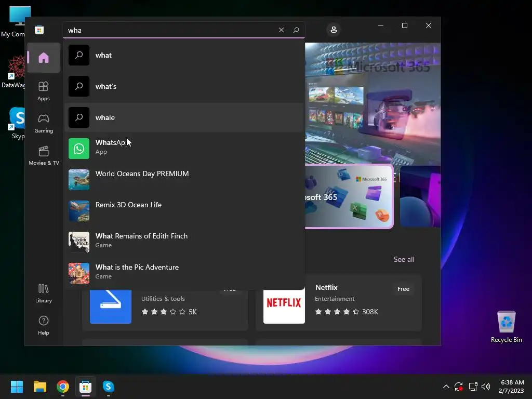Select the Skype desktop shortcut

[x=17, y=123]
